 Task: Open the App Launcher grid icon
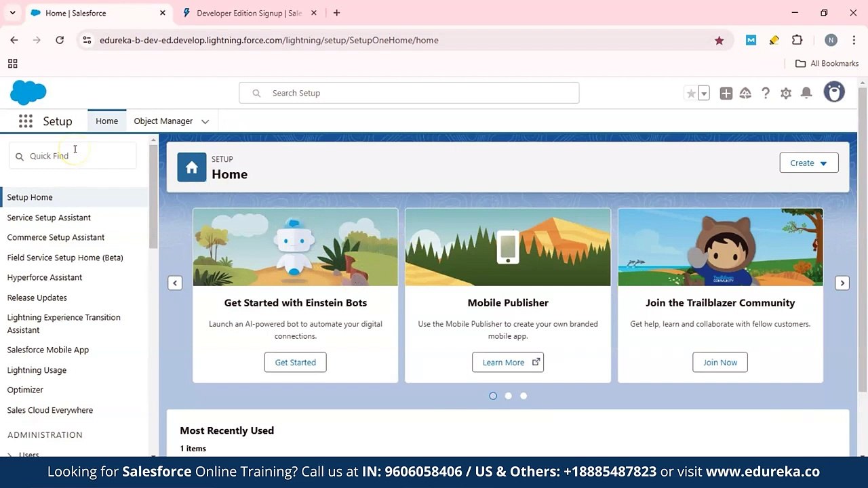click(26, 121)
